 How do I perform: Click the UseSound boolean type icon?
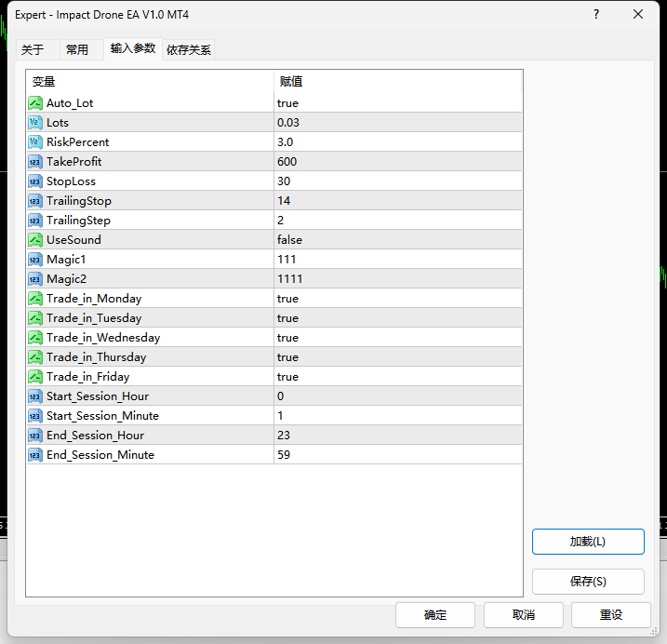pyautogui.click(x=35, y=240)
